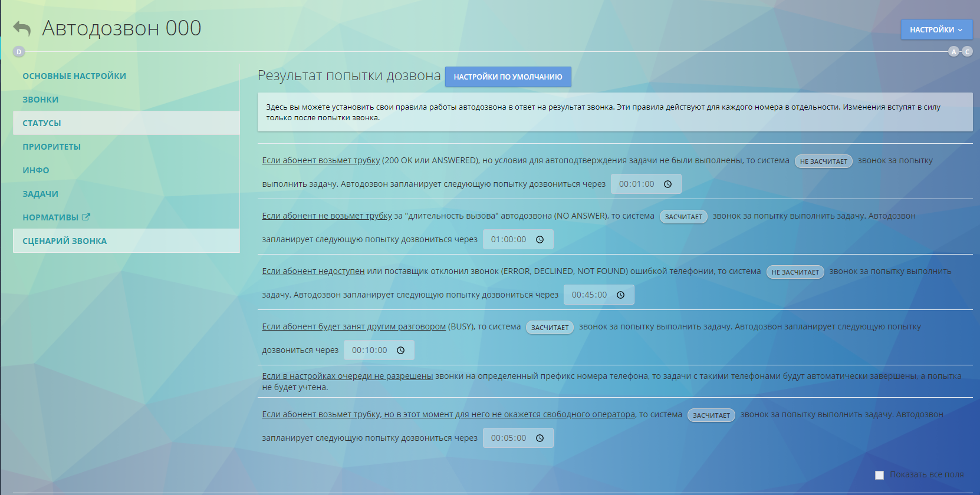The height and width of the screenshot is (495, 980).
Task: Open the Приоритеты section in sidebar
Action: point(52,147)
